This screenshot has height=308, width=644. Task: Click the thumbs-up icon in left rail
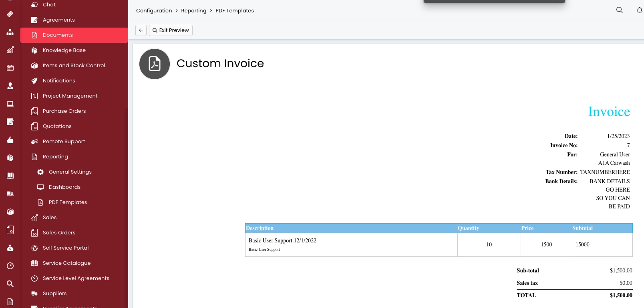pos(10,140)
